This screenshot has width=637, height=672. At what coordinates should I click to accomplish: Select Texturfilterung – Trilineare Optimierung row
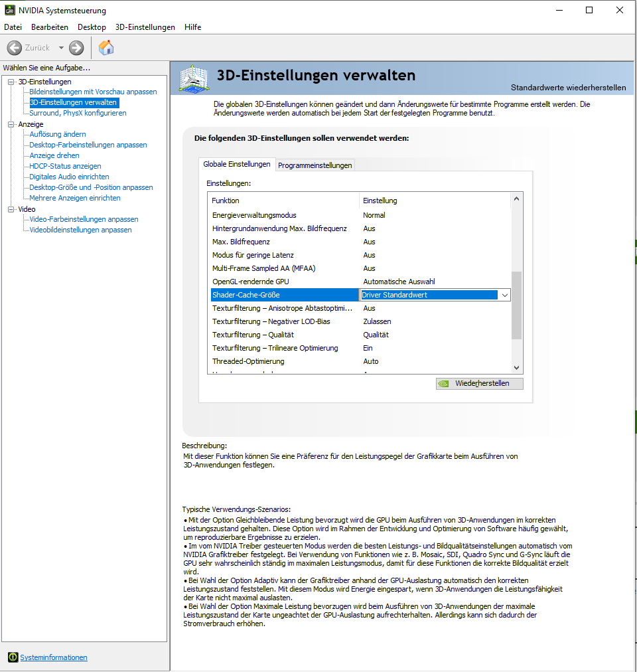click(361, 348)
